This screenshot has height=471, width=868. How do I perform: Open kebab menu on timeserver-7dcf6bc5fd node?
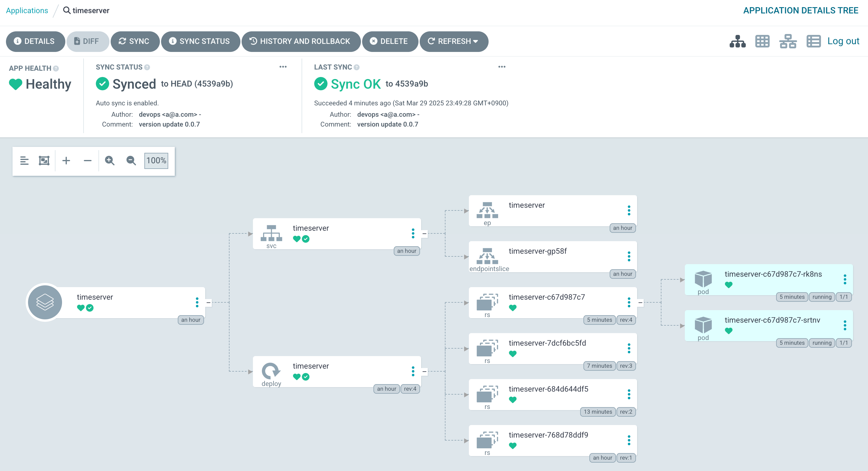pyautogui.click(x=629, y=348)
